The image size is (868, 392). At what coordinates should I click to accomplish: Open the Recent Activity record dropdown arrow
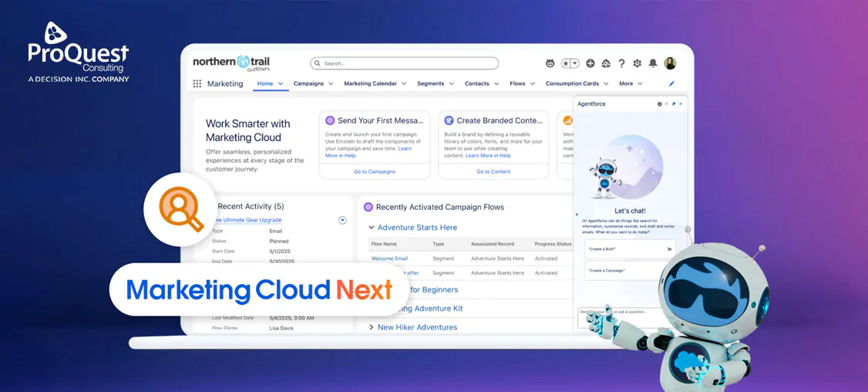coord(342,220)
